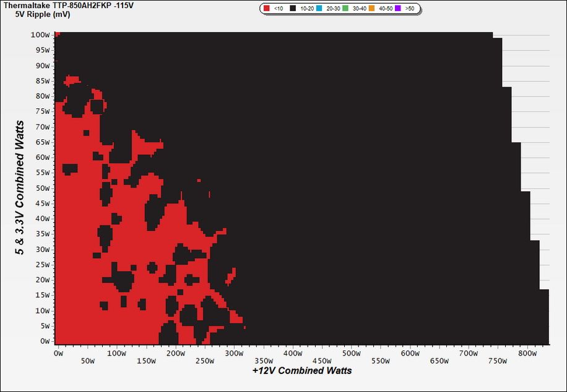The width and height of the screenshot is (567, 392).
Task: Click the '550W' tick on the horizontal axis
Action: pyautogui.click(x=381, y=361)
